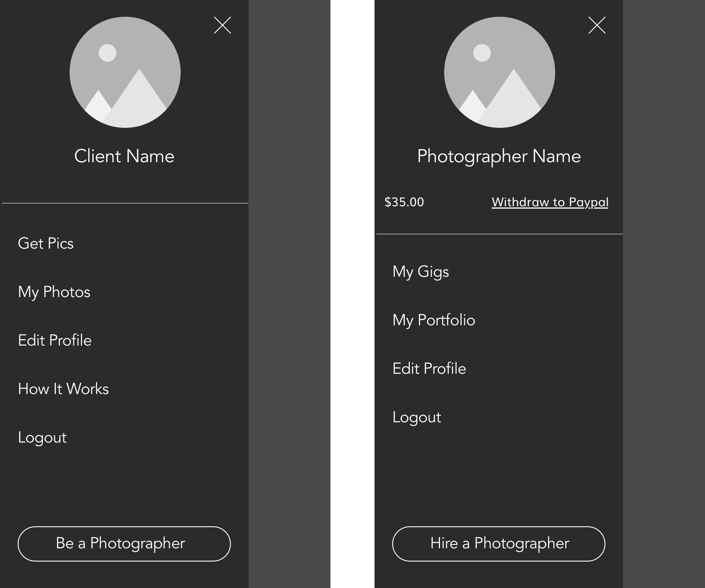Close the client side menu
Screen dimensions: 705x588
(222, 25)
